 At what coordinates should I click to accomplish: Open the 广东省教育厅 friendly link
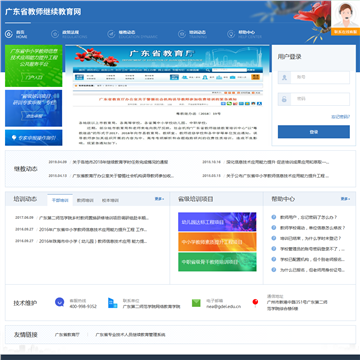coord(67,334)
